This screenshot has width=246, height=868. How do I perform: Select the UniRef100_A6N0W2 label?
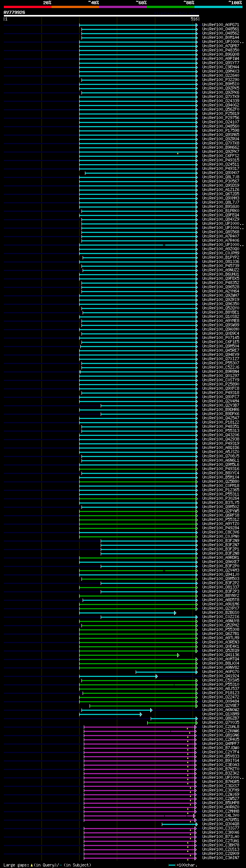click(x=221, y=710)
